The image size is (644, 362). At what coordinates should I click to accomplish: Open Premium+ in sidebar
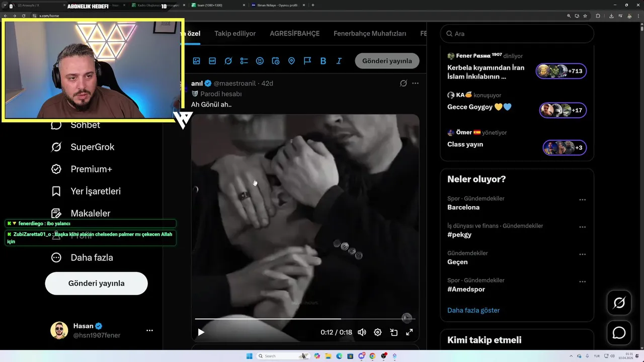[82, 169]
